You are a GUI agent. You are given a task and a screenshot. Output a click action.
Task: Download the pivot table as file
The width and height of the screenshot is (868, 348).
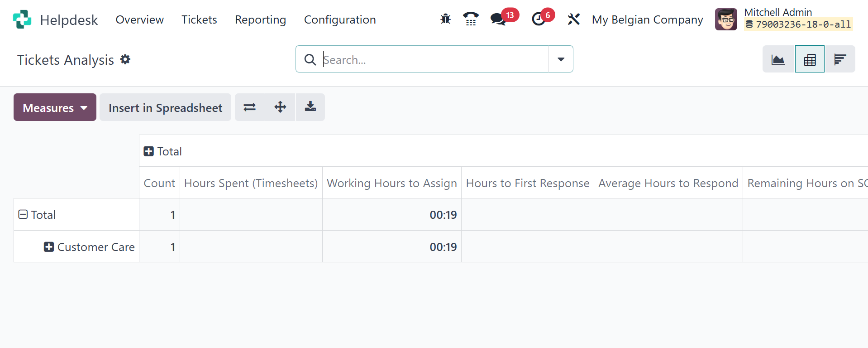coord(310,107)
